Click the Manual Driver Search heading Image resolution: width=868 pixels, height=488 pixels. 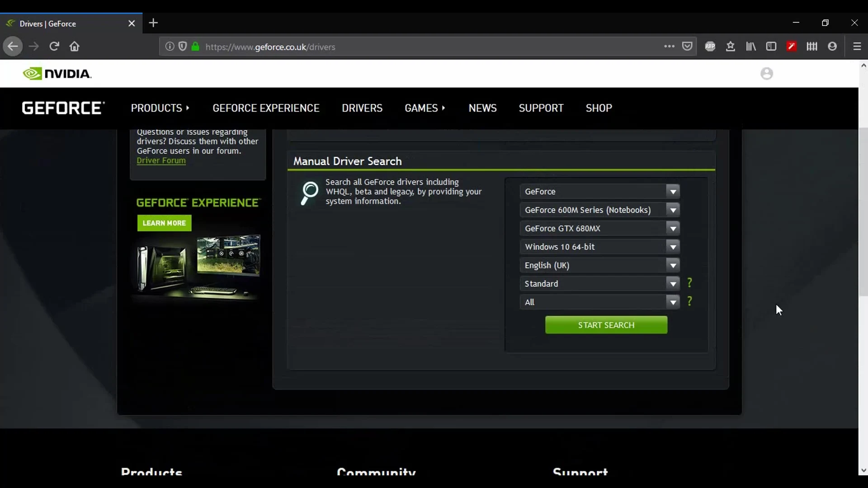[348, 161]
